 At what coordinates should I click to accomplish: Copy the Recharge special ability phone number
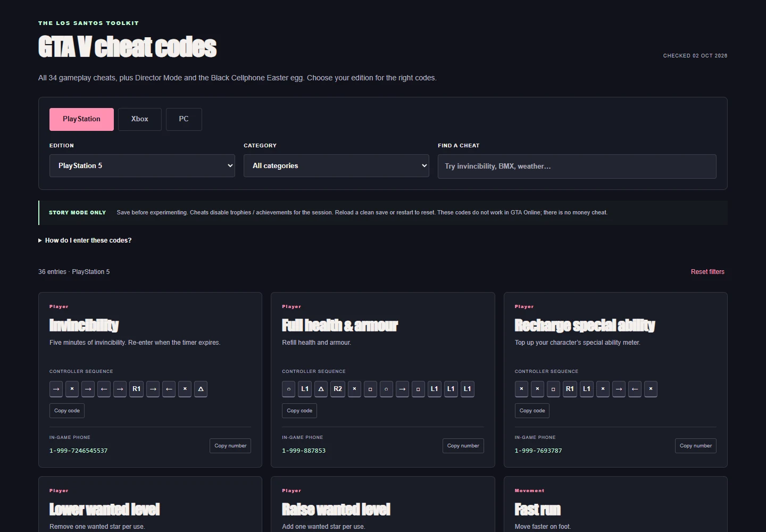[695, 446]
